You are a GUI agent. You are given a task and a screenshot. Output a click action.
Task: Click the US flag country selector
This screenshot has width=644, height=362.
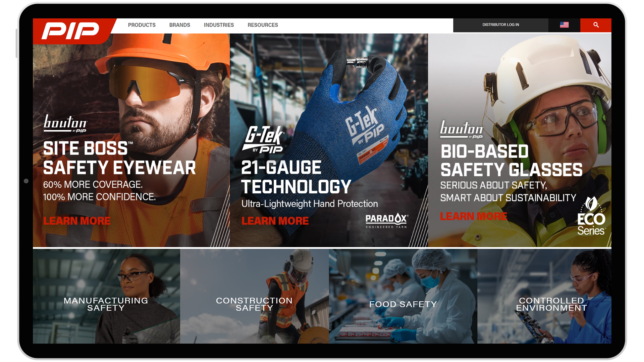(x=565, y=25)
